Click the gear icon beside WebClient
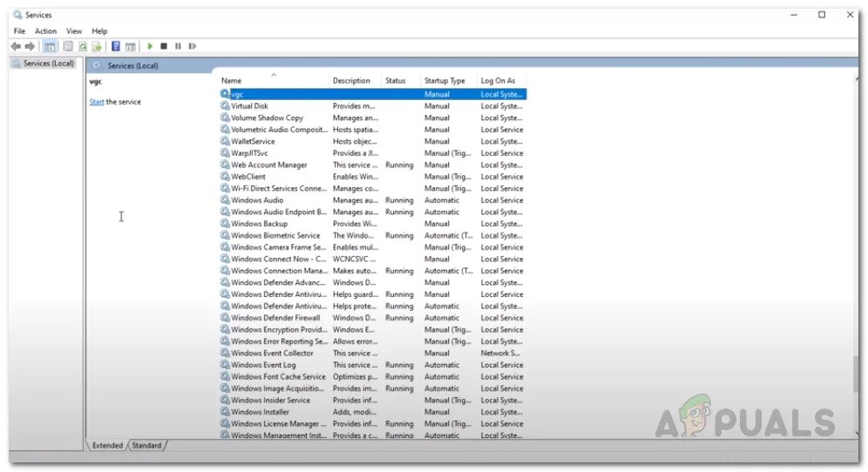The image size is (868, 472). click(225, 177)
